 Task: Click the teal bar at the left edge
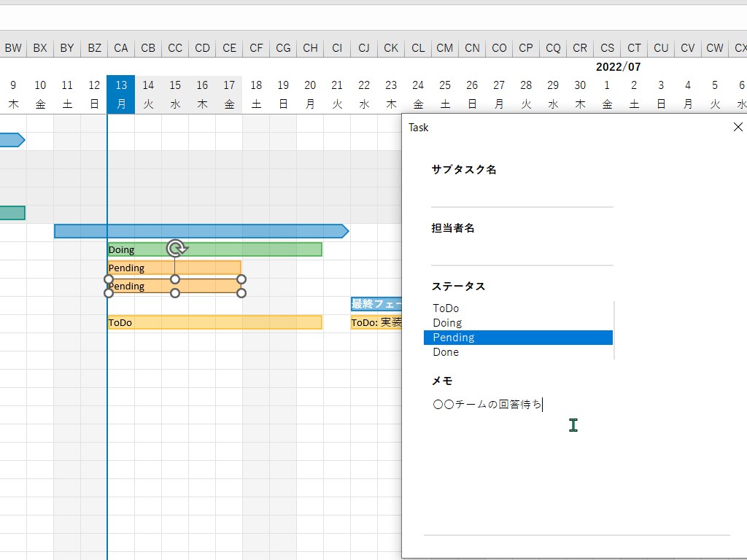click(12, 213)
